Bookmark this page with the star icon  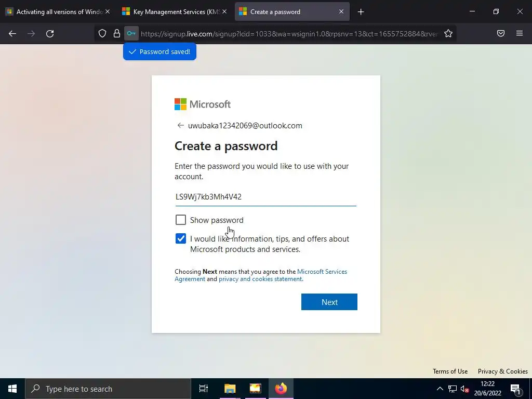coord(448,33)
